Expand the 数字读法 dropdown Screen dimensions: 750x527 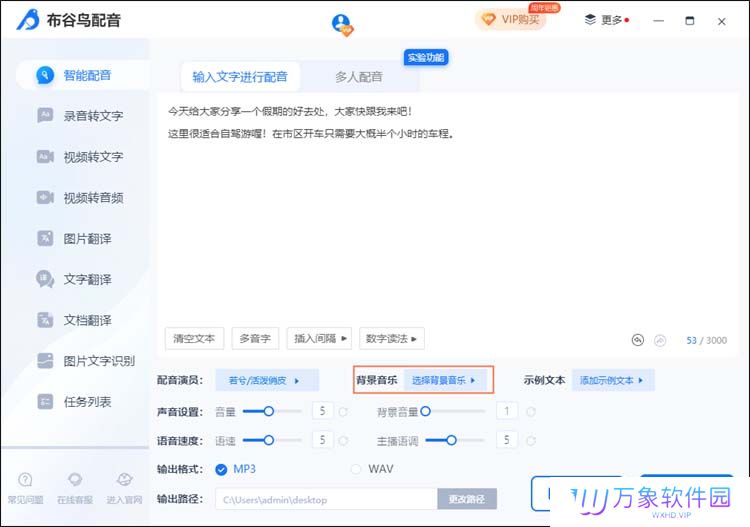coord(392,339)
